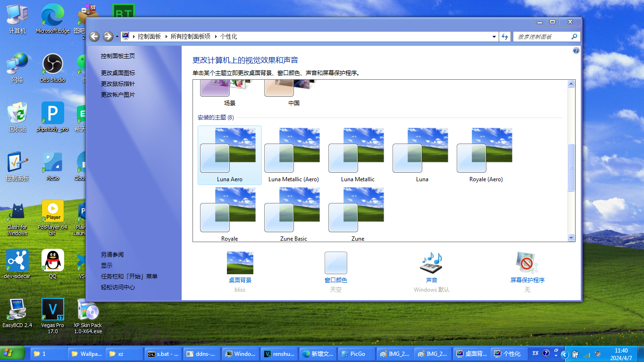This screenshot has width=644, height=362.
Task: Open 更改桌面图标 link
Action: pyautogui.click(x=117, y=73)
